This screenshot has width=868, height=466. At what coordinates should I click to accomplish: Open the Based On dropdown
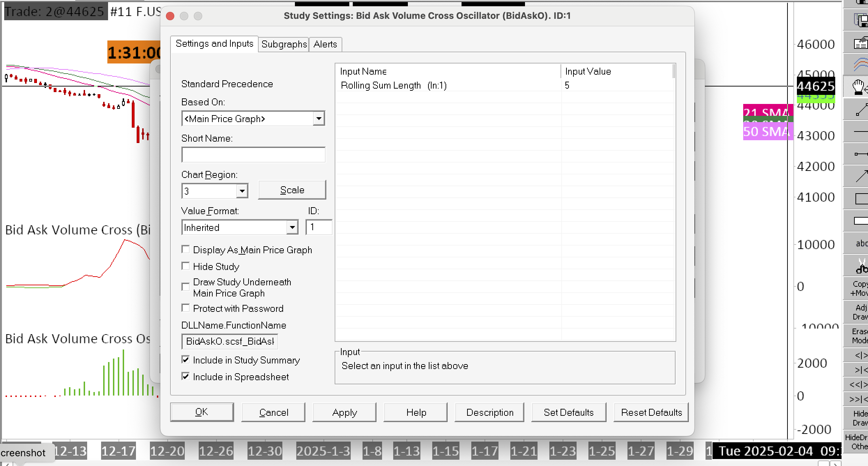click(x=319, y=119)
